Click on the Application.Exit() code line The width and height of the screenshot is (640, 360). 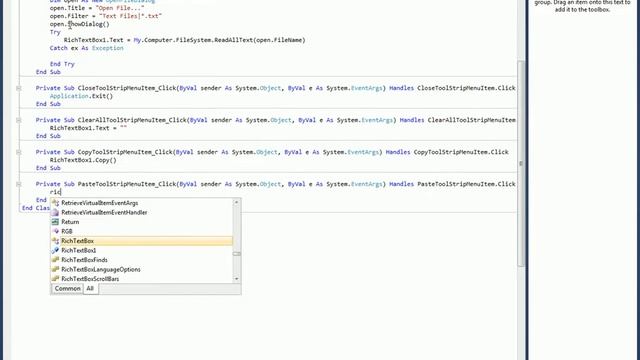[x=81, y=96]
